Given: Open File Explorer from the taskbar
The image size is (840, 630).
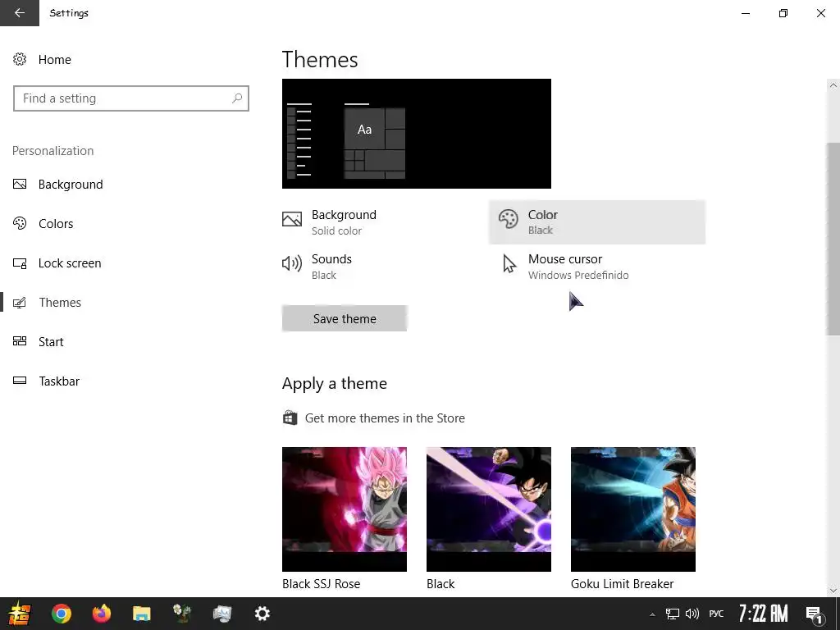Looking at the screenshot, I should pos(142,614).
